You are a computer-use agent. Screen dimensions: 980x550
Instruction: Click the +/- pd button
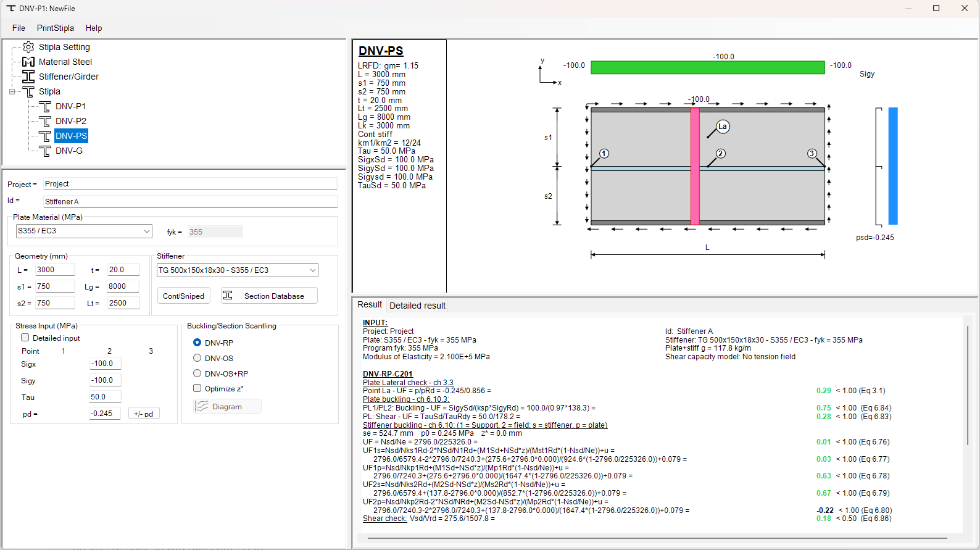point(144,414)
